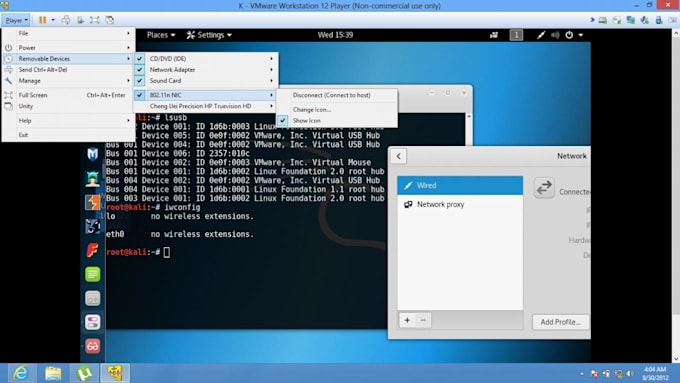Open the red glasses dock icon
The image size is (680, 383).
(x=92, y=346)
